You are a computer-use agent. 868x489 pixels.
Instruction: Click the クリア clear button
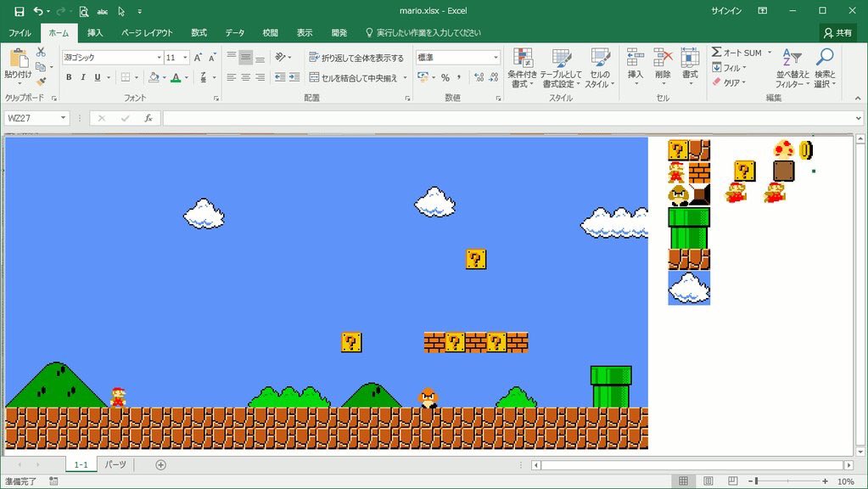click(x=729, y=82)
